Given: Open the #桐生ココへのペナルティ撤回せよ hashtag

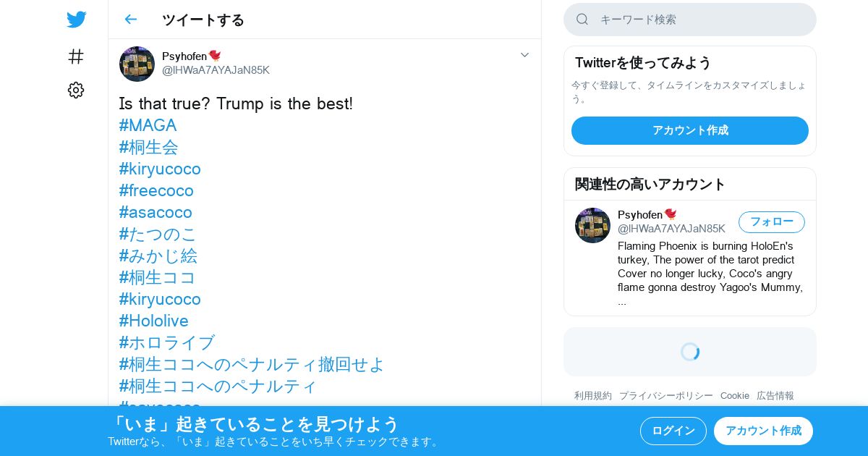Looking at the screenshot, I should click(x=252, y=364).
